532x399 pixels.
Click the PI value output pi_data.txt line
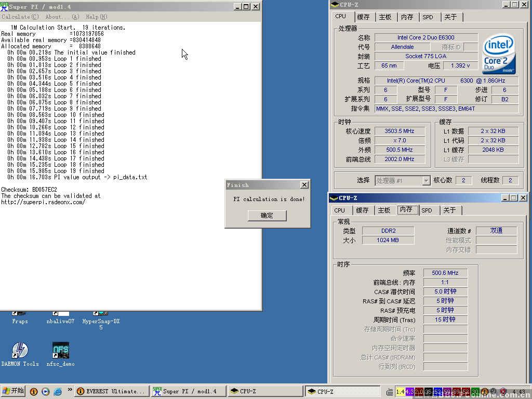77,177
